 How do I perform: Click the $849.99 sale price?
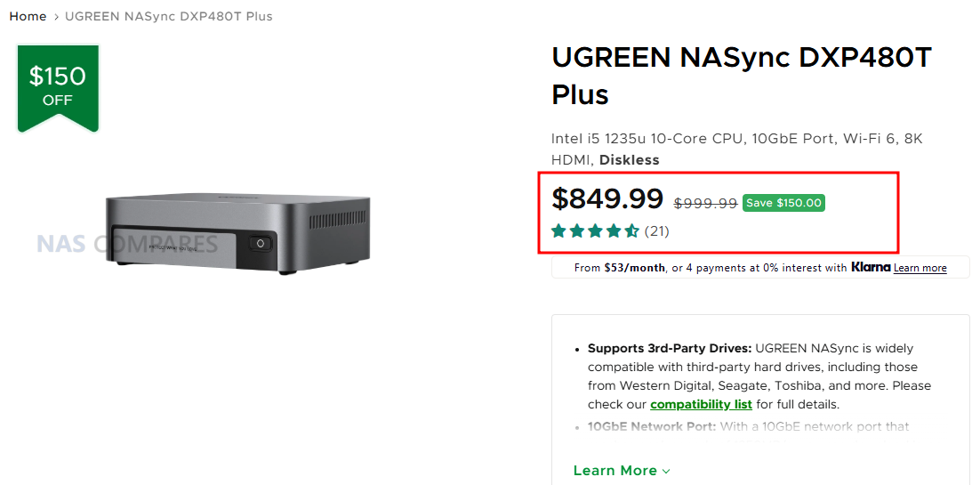coord(607,198)
